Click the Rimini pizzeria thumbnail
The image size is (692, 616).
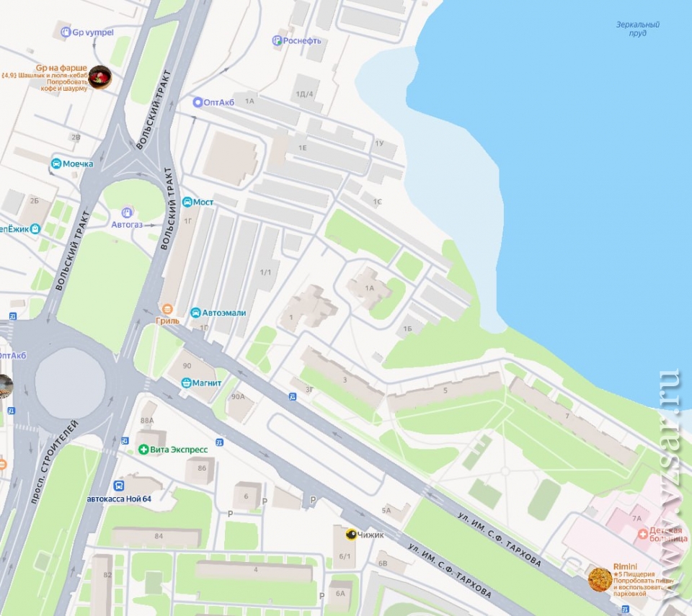(600, 579)
